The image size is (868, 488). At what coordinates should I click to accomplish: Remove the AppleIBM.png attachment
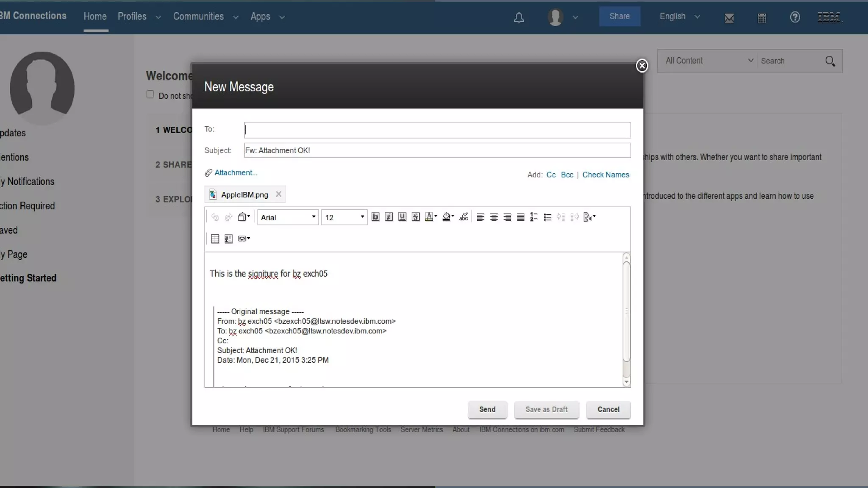tap(278, 194)
